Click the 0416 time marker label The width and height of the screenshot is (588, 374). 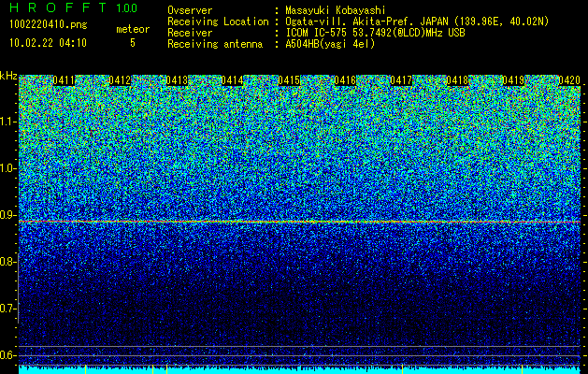coord(345,80)
